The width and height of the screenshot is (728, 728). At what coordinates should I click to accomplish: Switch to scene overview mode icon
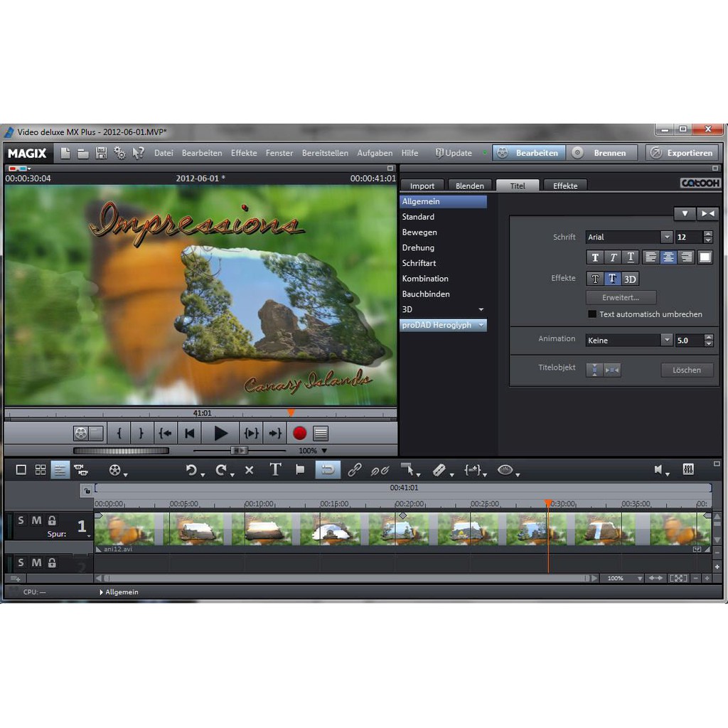point(41,470)
